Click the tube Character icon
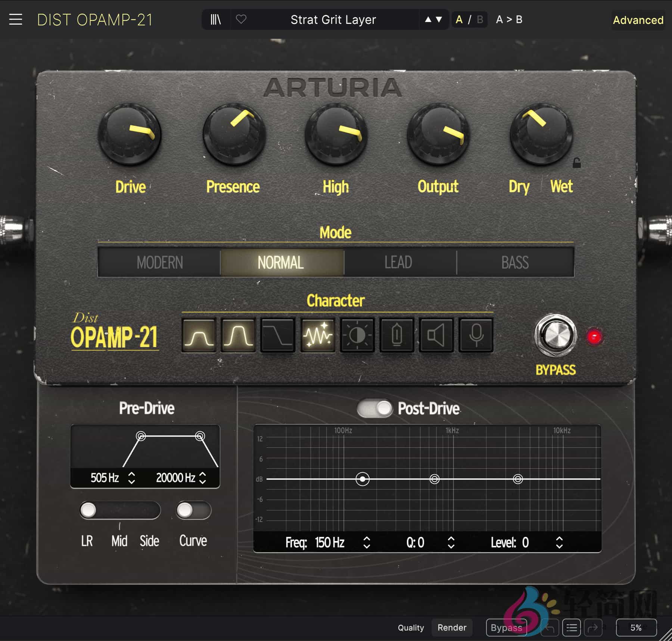Image resolution: width=672 pixels, height=641 pixels. tap(396, 335)
